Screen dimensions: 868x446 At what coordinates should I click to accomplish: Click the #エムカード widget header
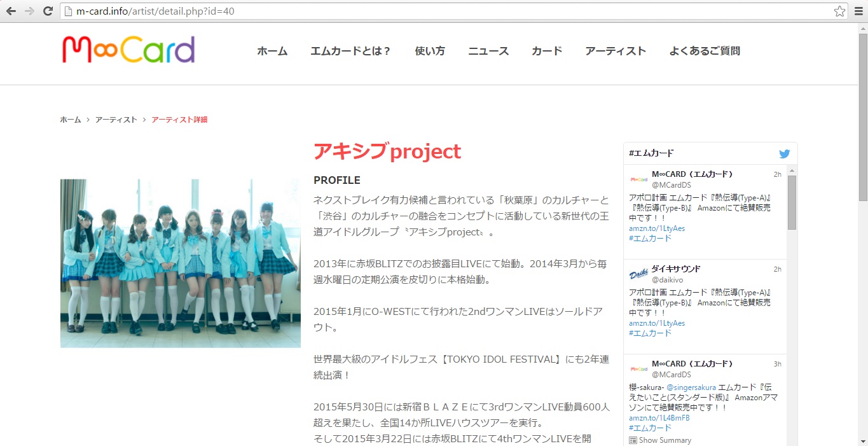tap(651, 153)
